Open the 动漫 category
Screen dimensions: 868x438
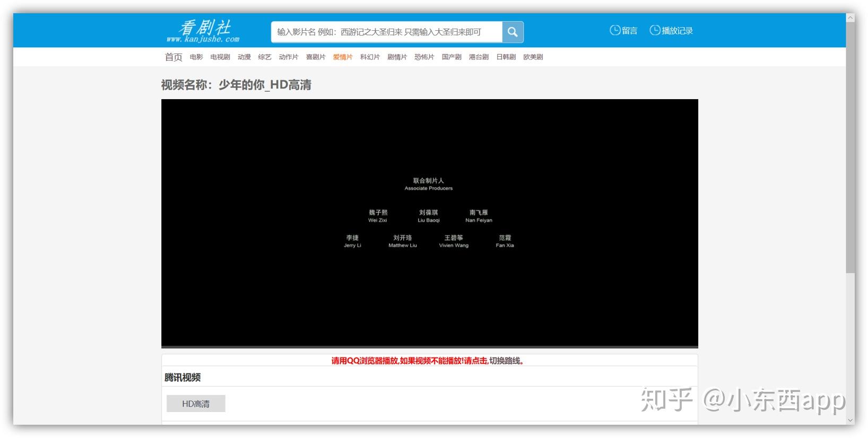[x=244, y=57]
